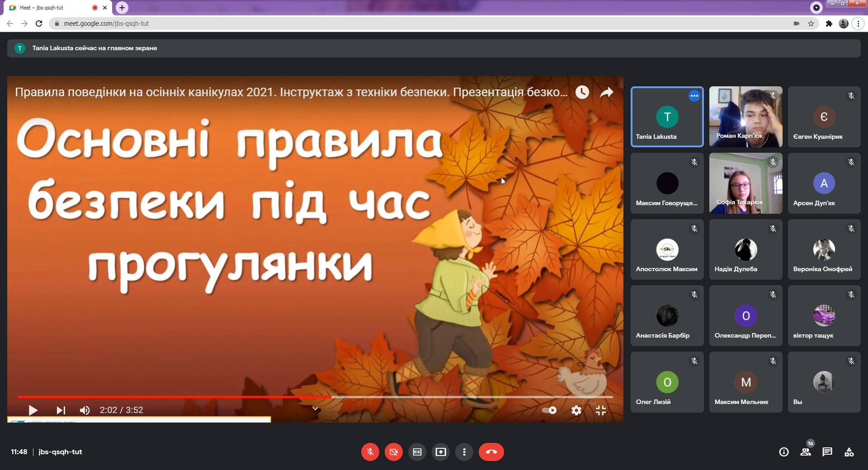
Task: Toggle the microphone button in the Meet toolbar
Action: tap(370, 452)
